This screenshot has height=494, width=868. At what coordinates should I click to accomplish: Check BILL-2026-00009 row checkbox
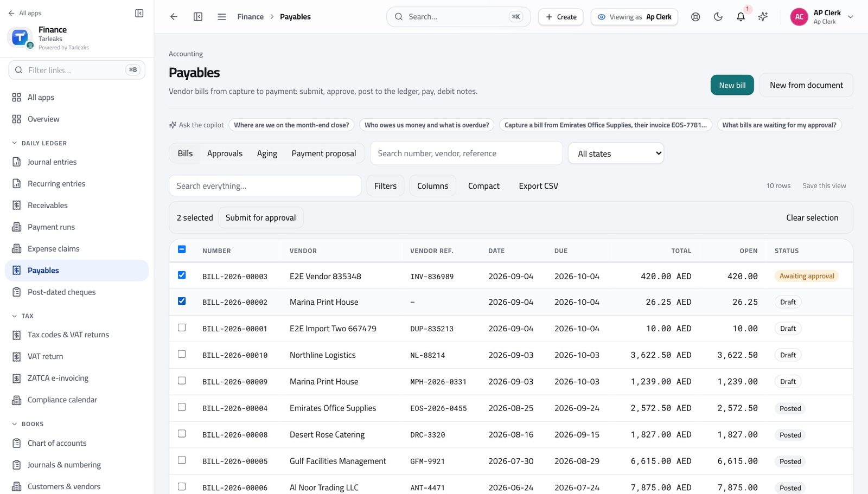pos(182,381)
